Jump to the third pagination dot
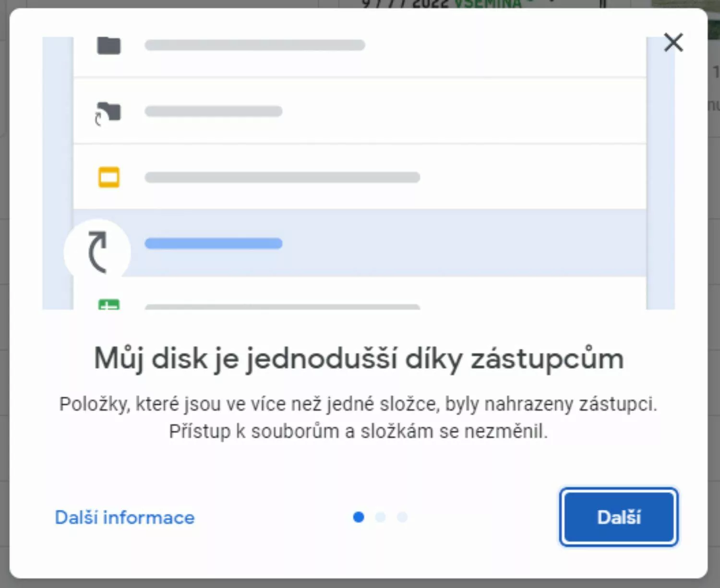The image size is (720, 588). [x=402, y=517]
